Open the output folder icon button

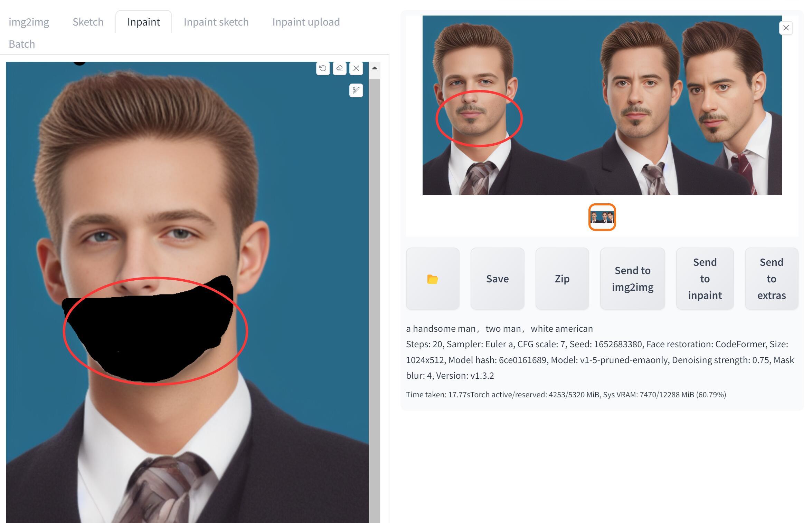coord(433,279)
